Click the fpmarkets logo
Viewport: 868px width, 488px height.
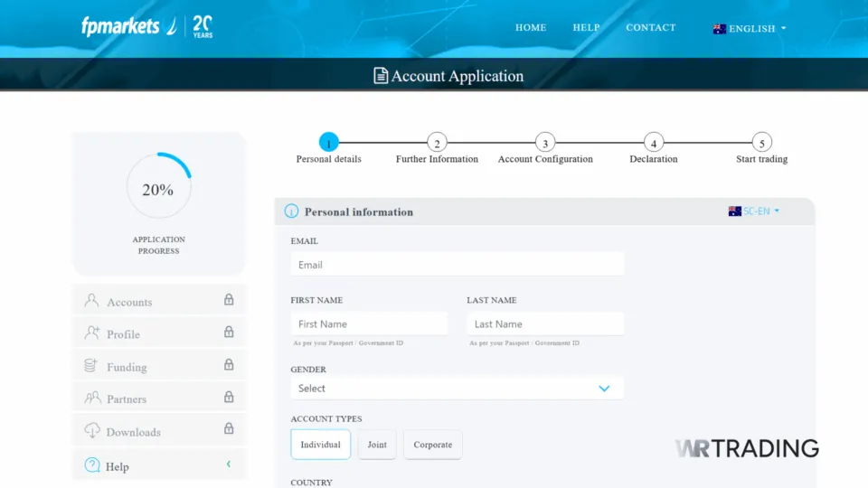pyautogui.click(x=129, y=26)
